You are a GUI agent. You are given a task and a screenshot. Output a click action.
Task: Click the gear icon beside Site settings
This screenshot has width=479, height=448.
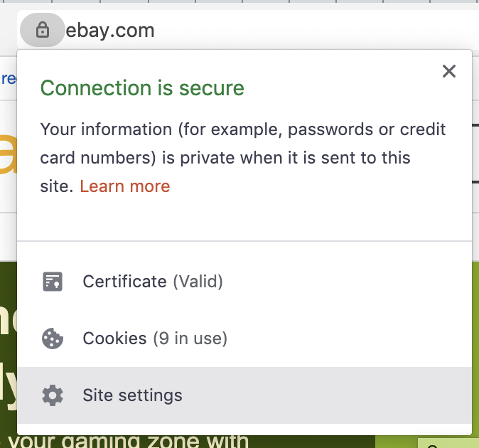tap(53, 395)
